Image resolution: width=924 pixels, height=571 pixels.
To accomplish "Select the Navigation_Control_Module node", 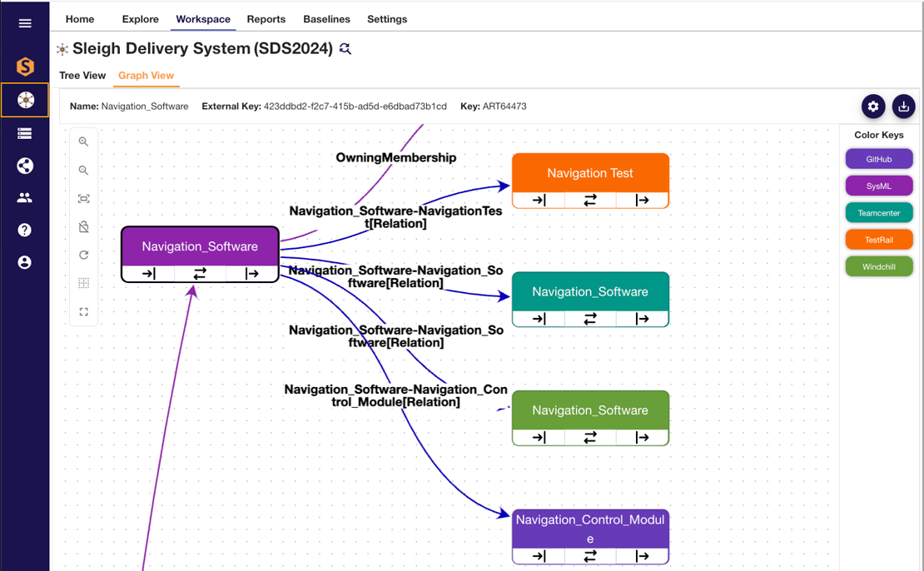I will (590, 529).
